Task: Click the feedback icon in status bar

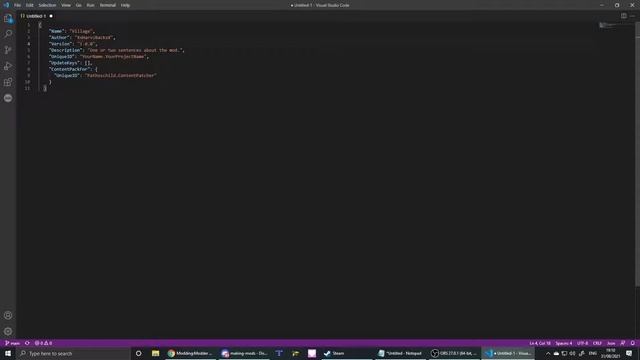Action: (622, 343)
